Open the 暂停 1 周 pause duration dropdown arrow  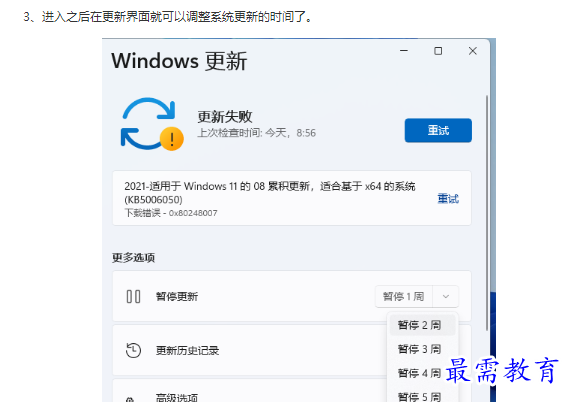[x=446, y=296]
